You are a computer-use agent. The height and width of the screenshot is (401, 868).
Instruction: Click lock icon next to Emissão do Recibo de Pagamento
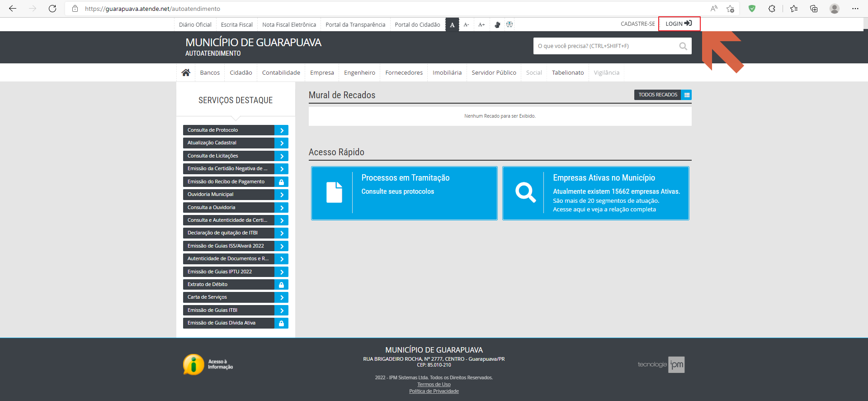281,182
